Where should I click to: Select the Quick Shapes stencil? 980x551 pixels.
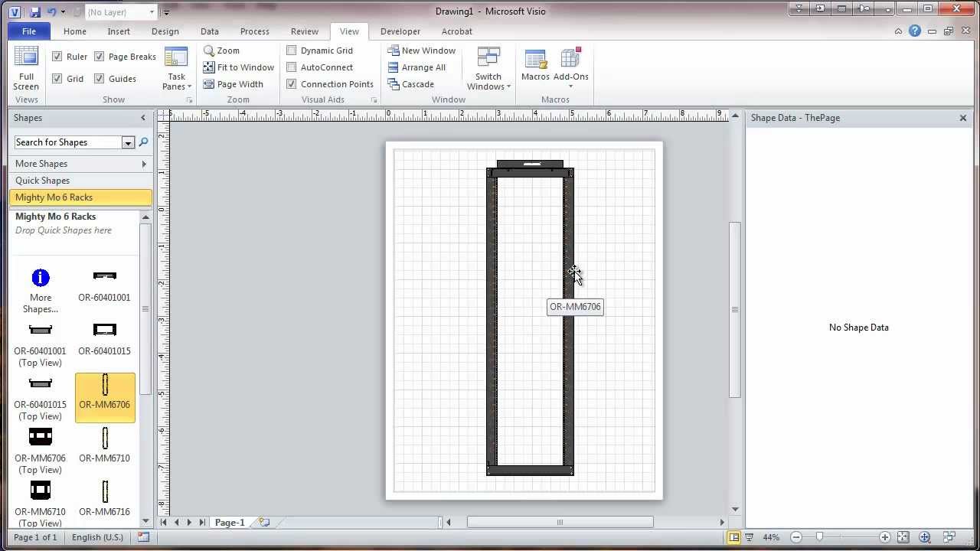coord(80,181)
